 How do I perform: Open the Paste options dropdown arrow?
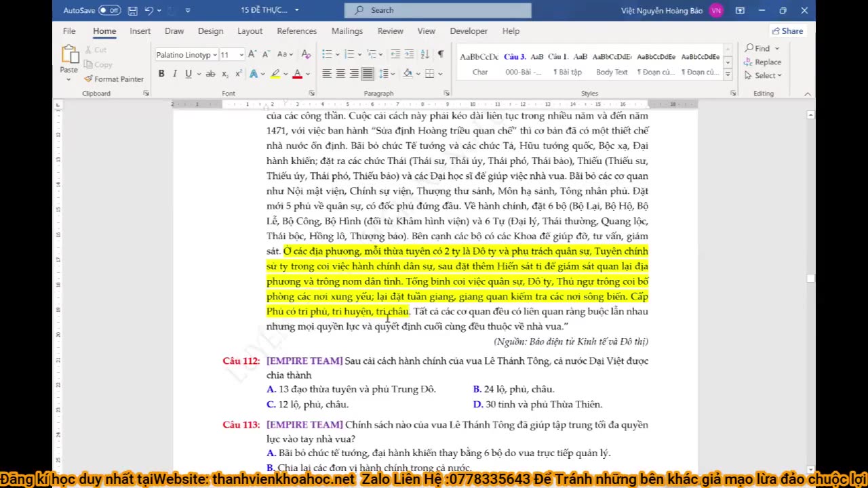point(68,79)
